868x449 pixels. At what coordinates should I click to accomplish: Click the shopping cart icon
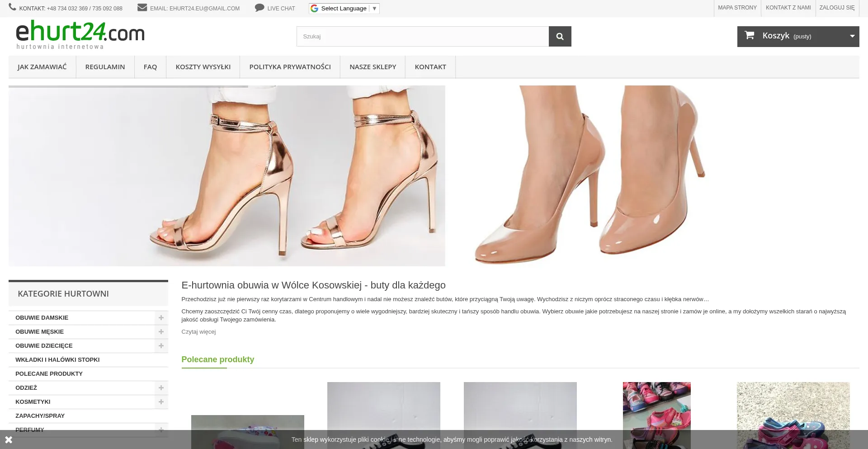(749, 35)
